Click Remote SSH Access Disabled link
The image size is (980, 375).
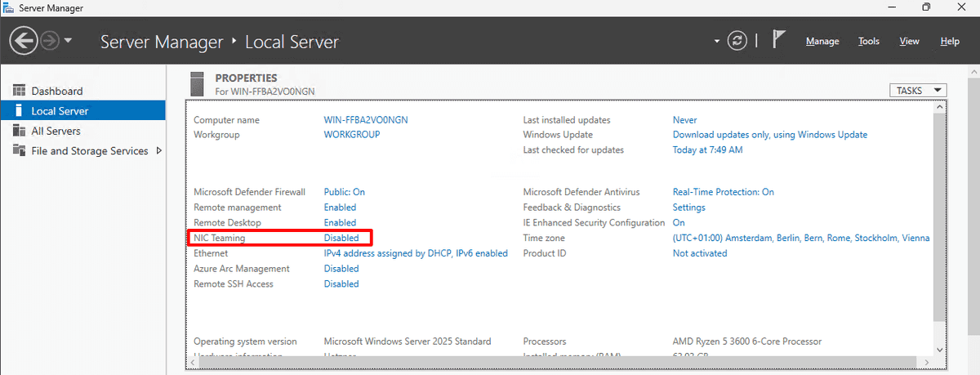tap(341, 284)
